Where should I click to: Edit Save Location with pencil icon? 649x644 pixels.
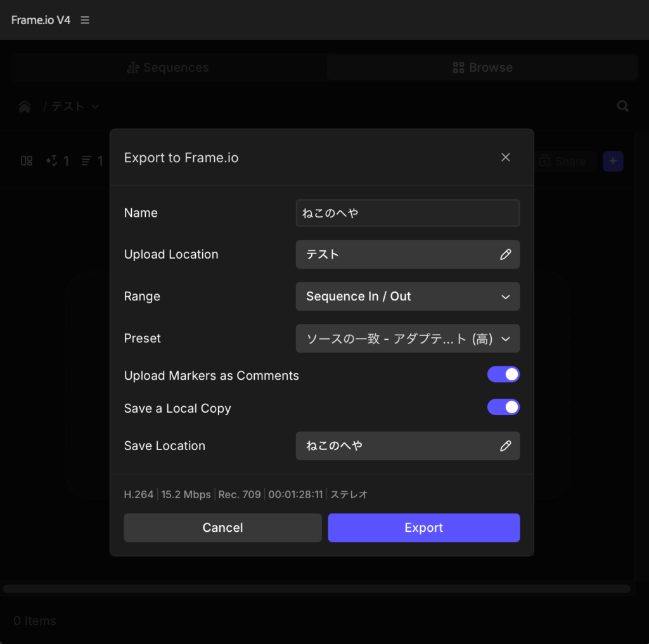505,446
